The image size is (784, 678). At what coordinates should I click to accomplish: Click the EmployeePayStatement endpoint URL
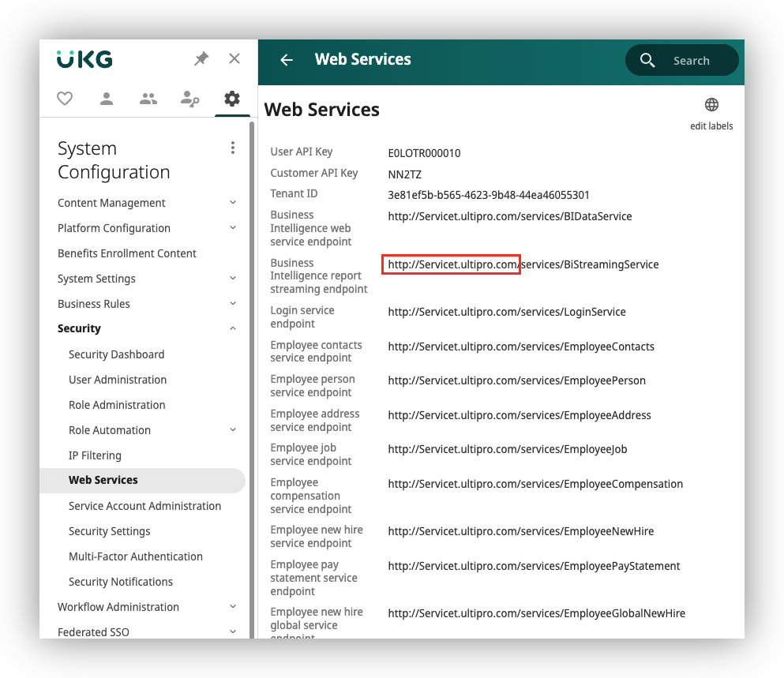[x=534, y=566]
